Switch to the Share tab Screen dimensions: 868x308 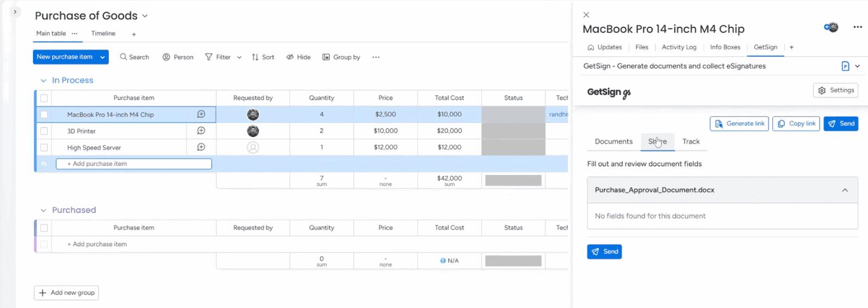658,142
